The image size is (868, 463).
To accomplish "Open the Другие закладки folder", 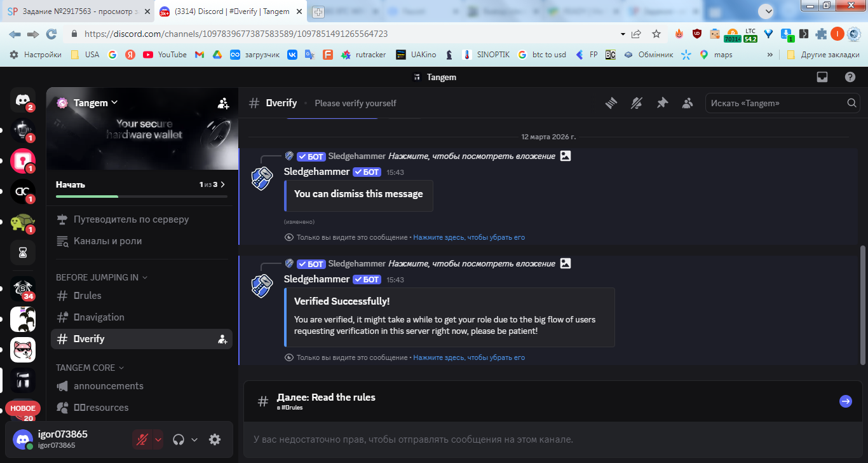I will coord(823,55).
